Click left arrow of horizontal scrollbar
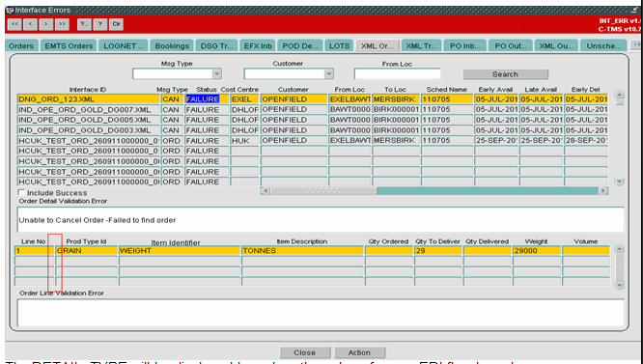 (x=266, y=191)
